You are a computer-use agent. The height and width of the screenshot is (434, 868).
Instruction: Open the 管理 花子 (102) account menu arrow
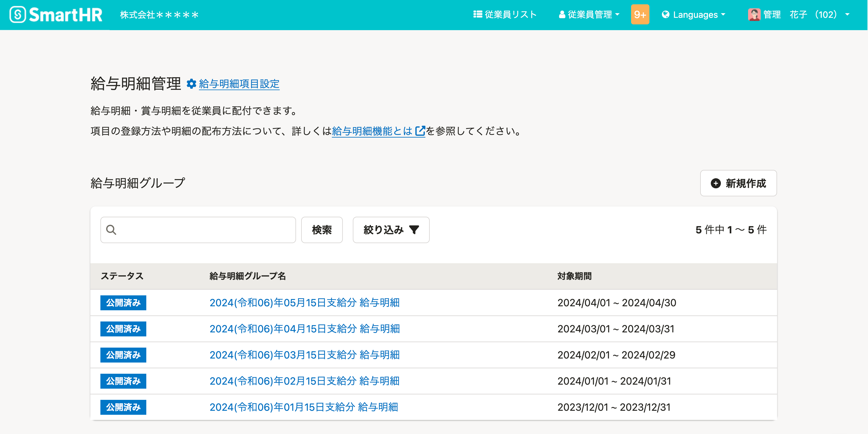tap(847, 15)
